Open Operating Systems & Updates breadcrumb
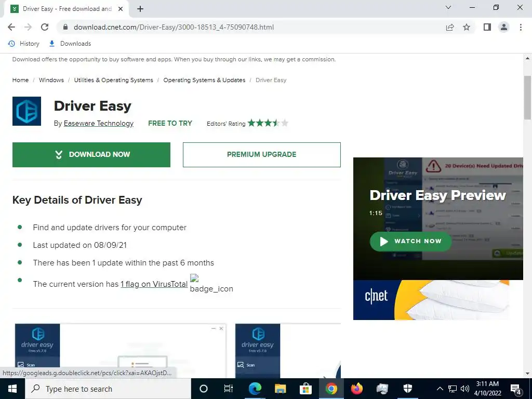 point(204,80)
